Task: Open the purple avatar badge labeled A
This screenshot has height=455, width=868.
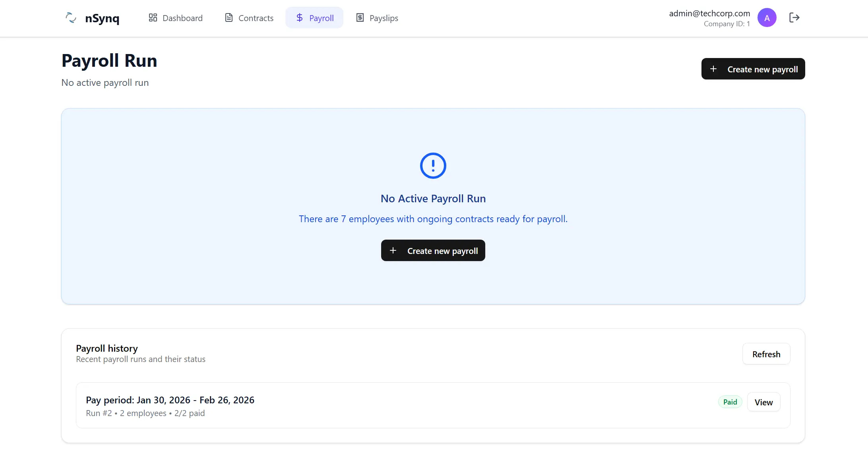Action: (x=767, y=17)
